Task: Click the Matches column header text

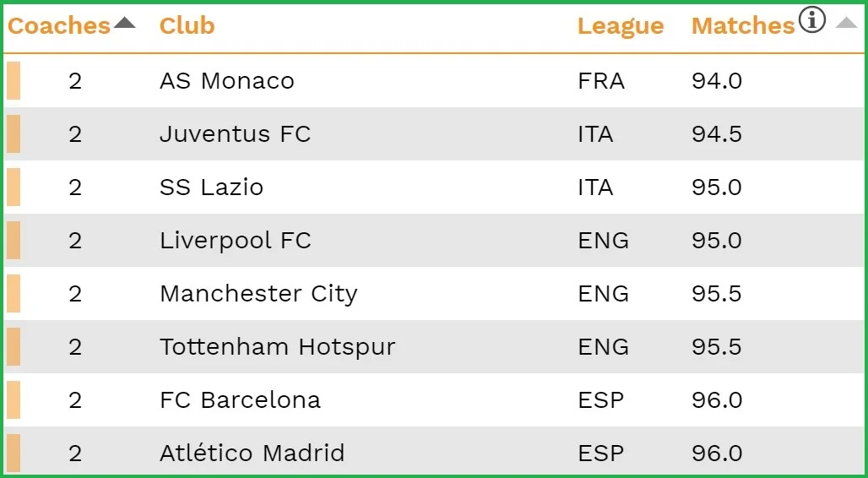Action: pos(742,26)
